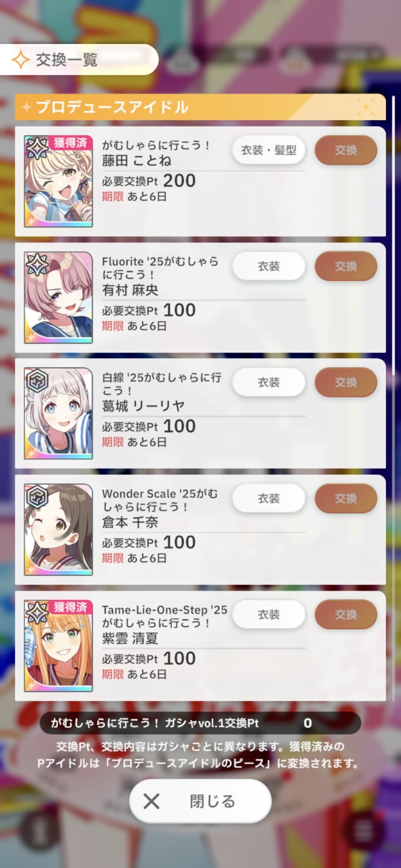Click 交換 for 白線 葛城 リーリヤ card
The height and width of the screenshot is (868, 401).
(x=346, y=382)
